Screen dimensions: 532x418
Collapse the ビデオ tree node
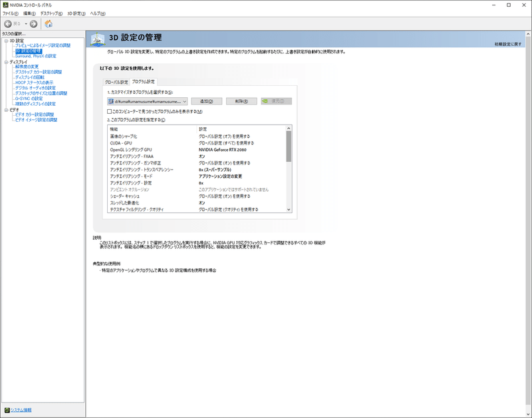pyautogui.click(x=6, y=110)
